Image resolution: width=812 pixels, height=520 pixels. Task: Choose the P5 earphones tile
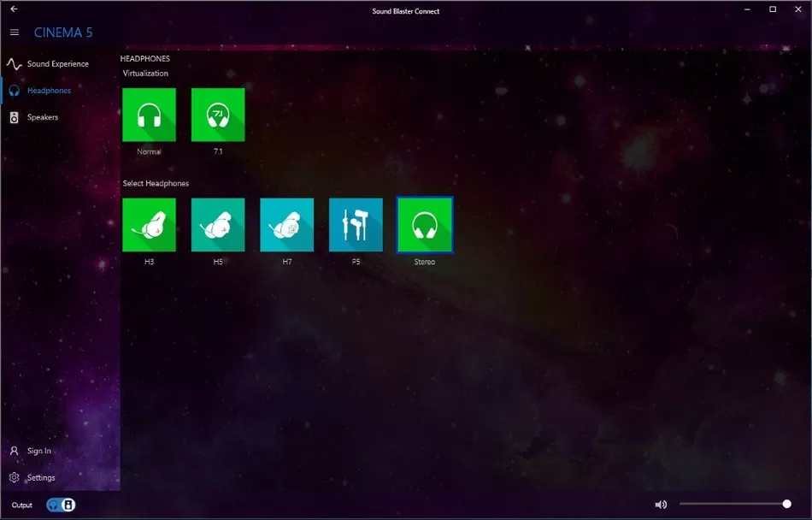tap(356, 225)
